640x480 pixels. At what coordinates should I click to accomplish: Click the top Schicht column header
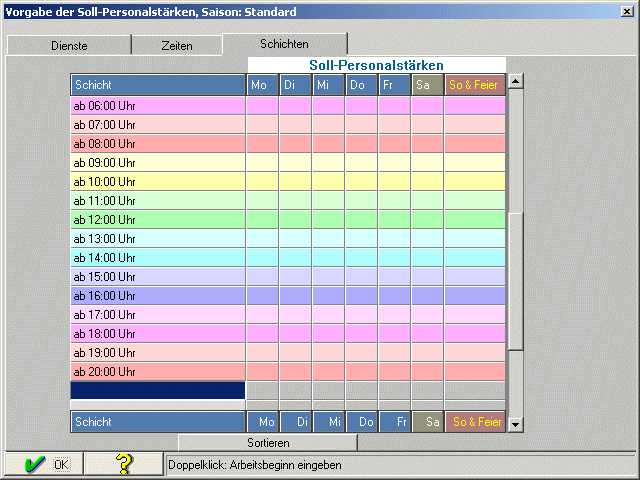158,85
